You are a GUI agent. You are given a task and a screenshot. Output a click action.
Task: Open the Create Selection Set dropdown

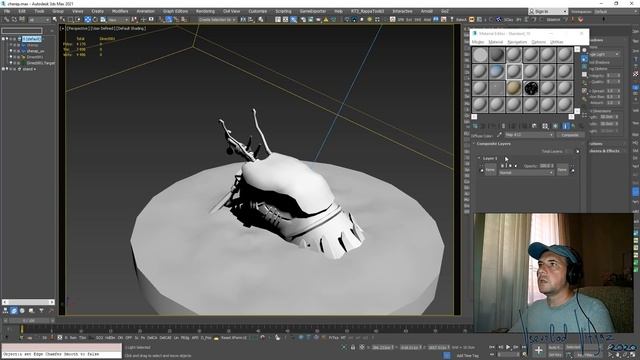[x=217, y=20]
